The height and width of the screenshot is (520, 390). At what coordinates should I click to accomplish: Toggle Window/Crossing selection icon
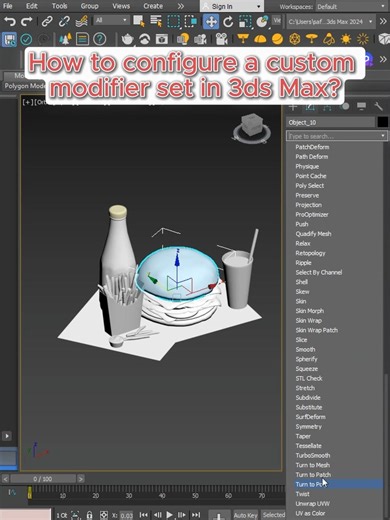(x=191, y=22)
